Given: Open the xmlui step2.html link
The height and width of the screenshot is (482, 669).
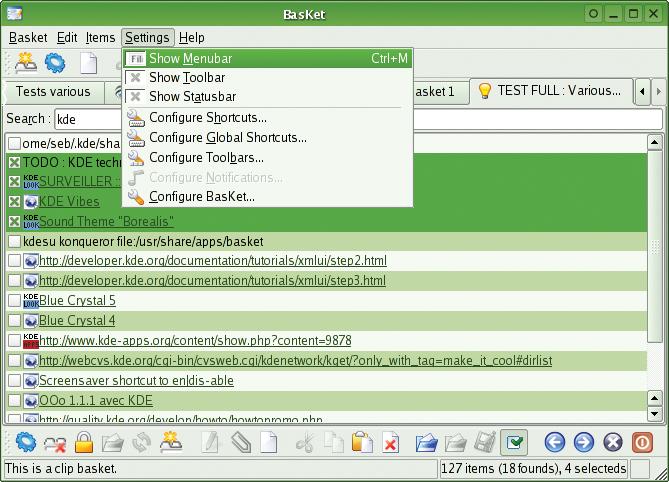Looking at the screenshot, I should (213, 261).
